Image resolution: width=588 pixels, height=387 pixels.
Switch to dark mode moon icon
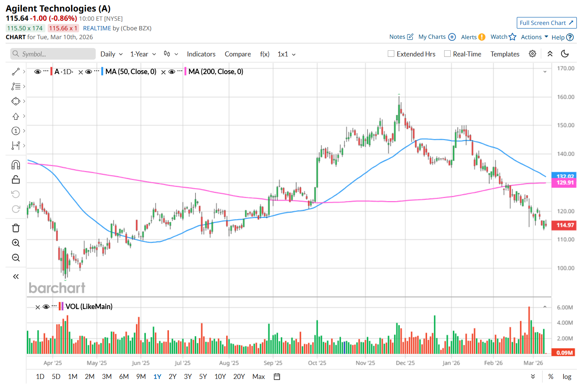coord(565,54)
